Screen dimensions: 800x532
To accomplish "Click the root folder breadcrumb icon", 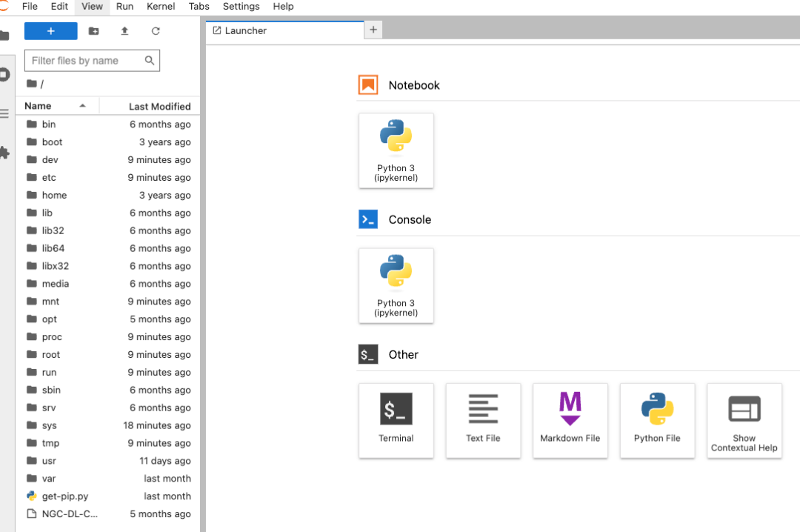I will click(32, 84).
